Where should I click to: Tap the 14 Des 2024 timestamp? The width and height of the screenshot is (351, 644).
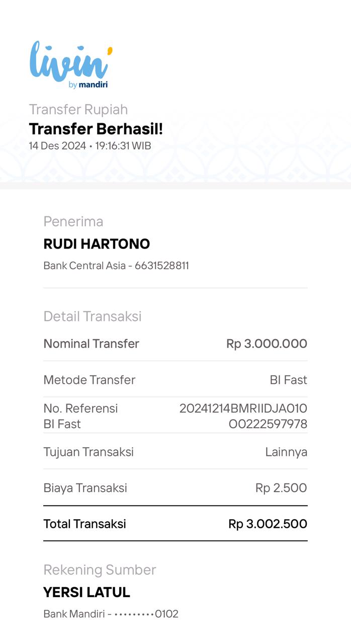click(90, 146)
